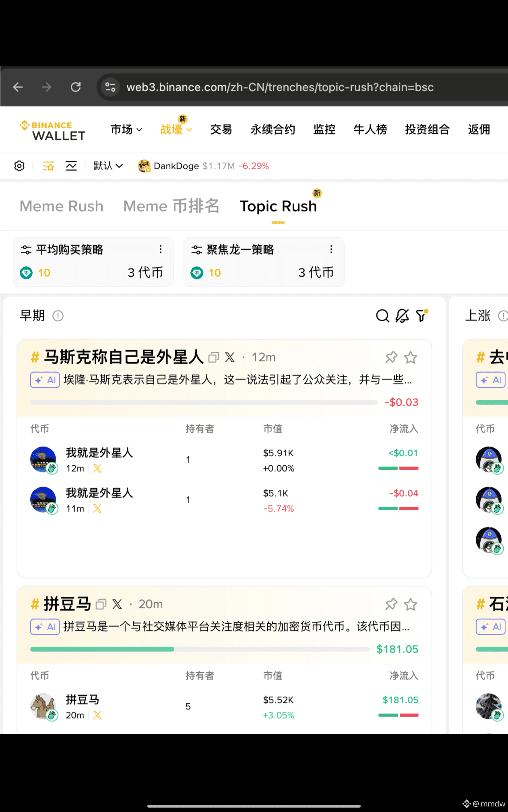
Task: Open 交易 in the top navigation
Action: pyautogui.click(x=221, y=129)
